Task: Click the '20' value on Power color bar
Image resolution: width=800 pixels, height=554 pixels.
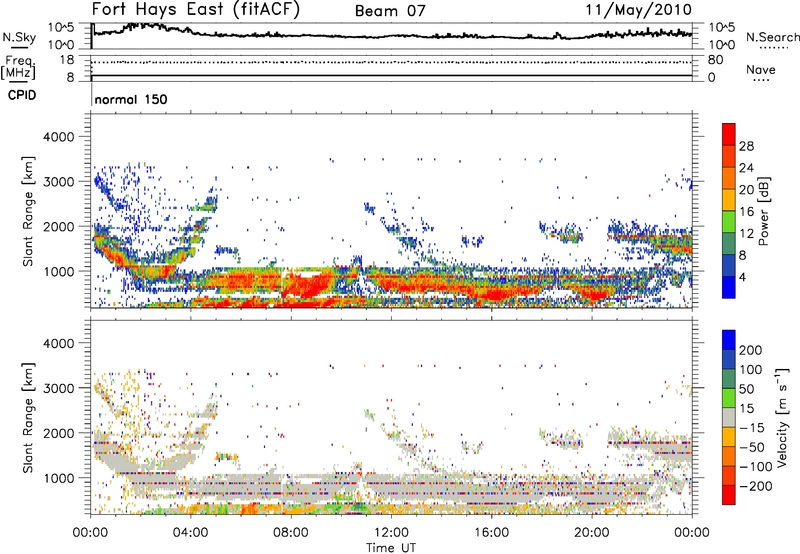Action: coord(746,190)
